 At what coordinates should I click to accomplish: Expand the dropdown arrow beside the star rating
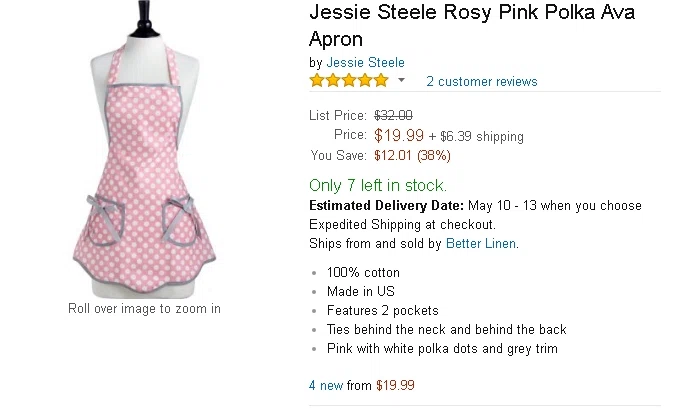click(402, 80)
